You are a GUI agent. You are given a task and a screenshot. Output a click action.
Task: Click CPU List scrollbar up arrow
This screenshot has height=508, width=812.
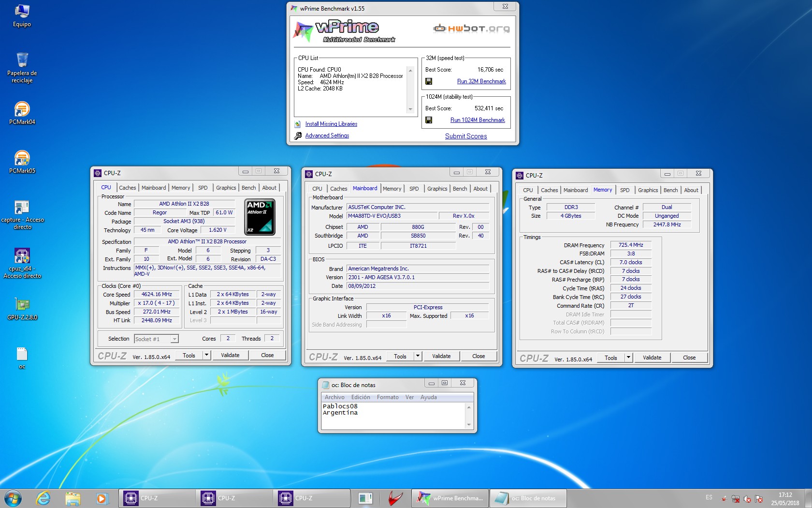410,71
